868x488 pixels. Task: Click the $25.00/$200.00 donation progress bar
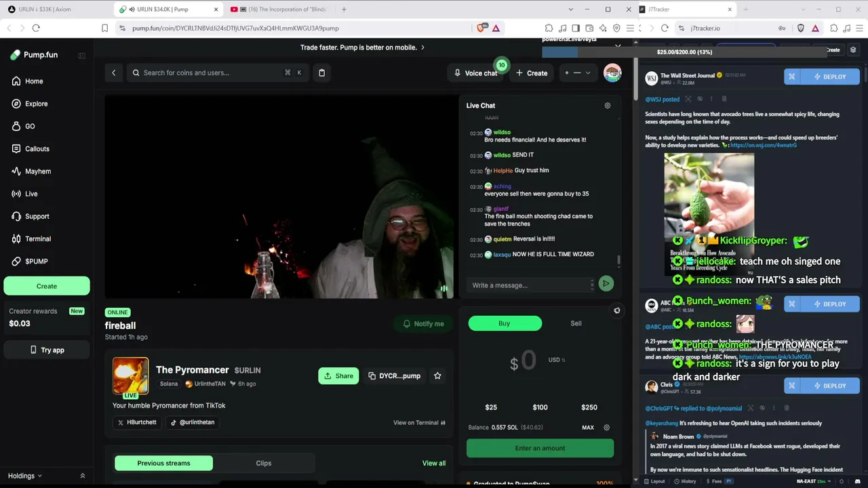pos(684,52)
